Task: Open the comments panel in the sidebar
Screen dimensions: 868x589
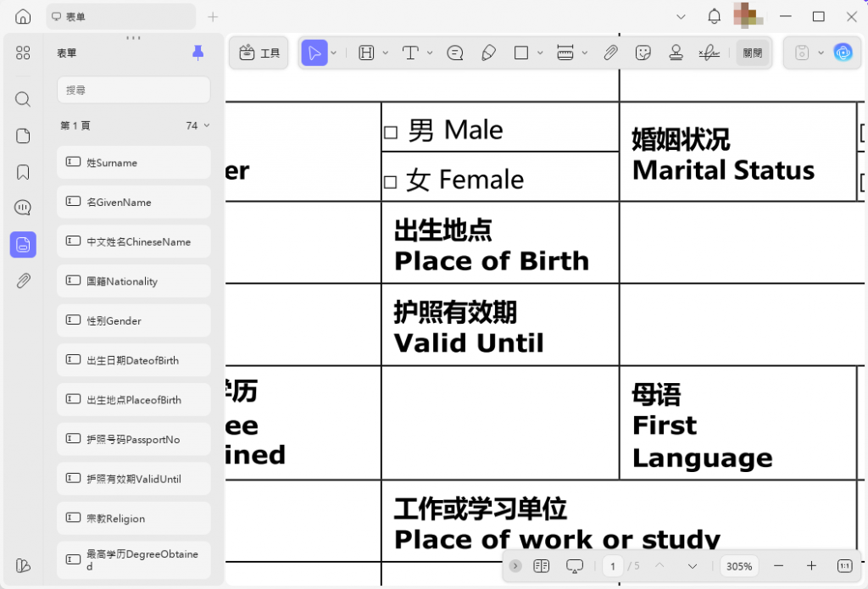Action: [x=23, y=206]
